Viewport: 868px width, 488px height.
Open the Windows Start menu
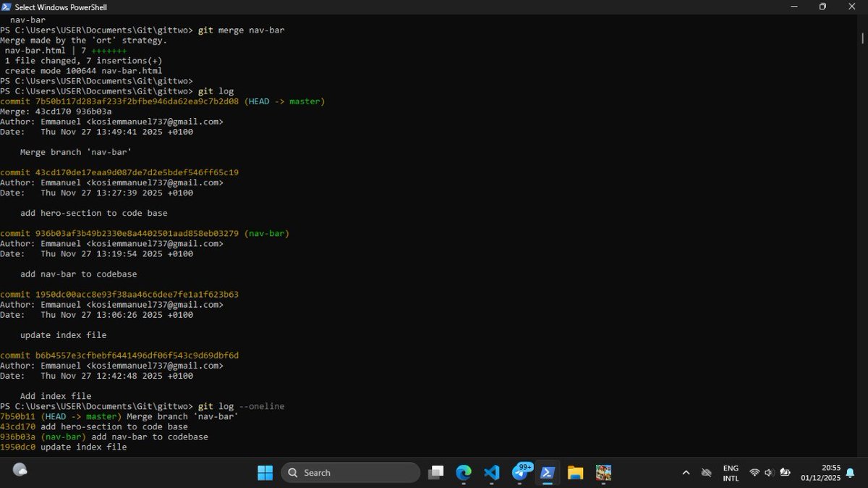tap(265, 473)
